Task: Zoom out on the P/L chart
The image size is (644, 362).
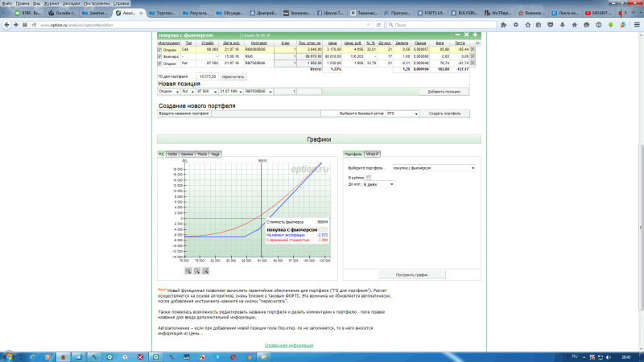Action: point(196,271)
